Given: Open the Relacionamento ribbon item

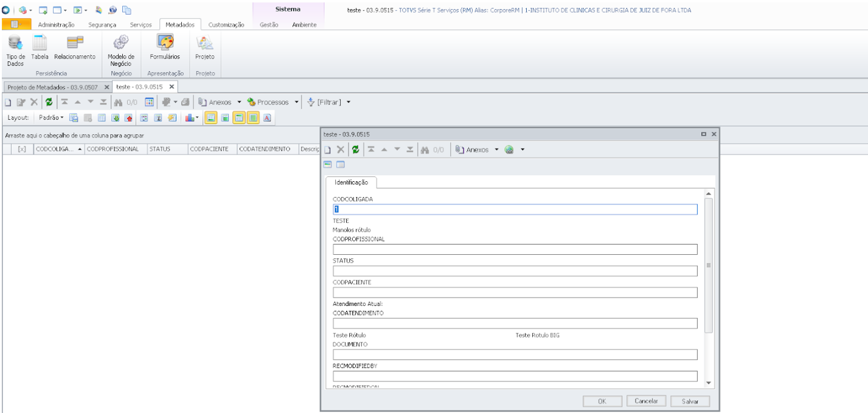Looking at the screenshot, I should 75,47.
